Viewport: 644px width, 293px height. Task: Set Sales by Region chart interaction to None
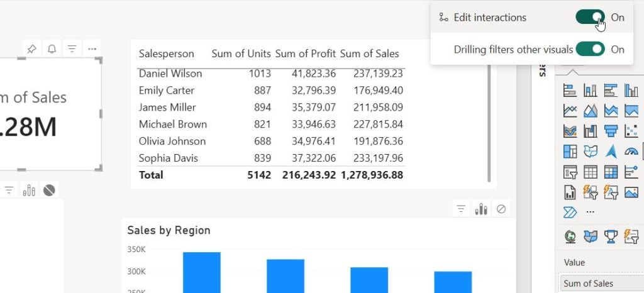click(x=501, y=209)
